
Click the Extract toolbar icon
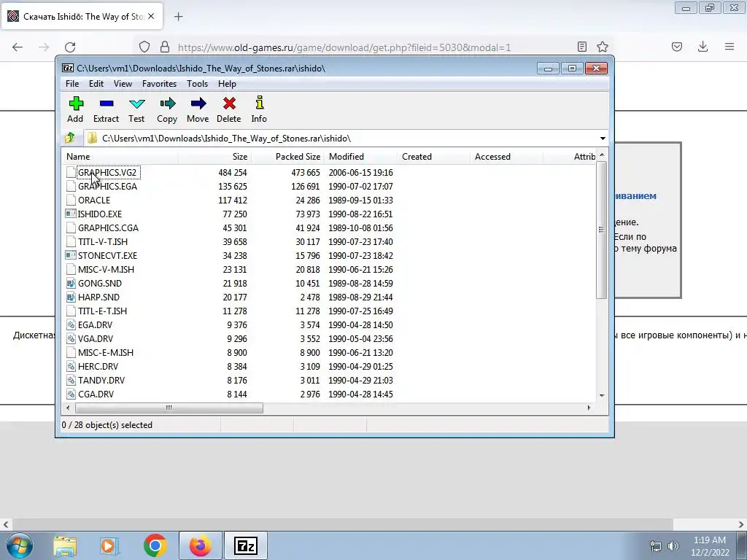106,109
